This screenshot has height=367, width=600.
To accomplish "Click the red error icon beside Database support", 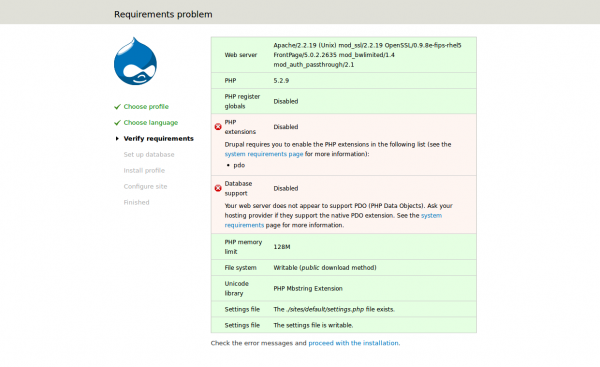I will (218, 188).
